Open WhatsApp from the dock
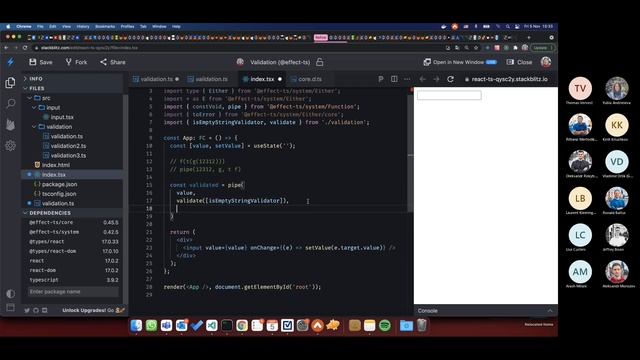 coord(151,325)
